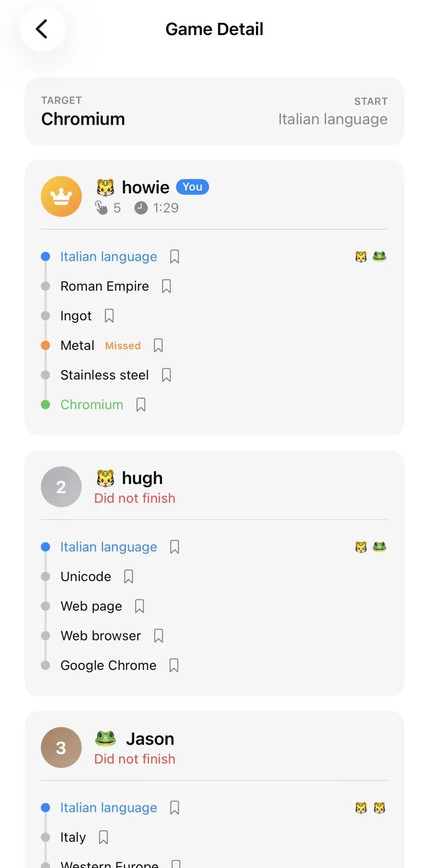Image resolution: width=429 pixels, height=868 pixels.
Task: Open the green Chromium link
Action: [92, 405]
